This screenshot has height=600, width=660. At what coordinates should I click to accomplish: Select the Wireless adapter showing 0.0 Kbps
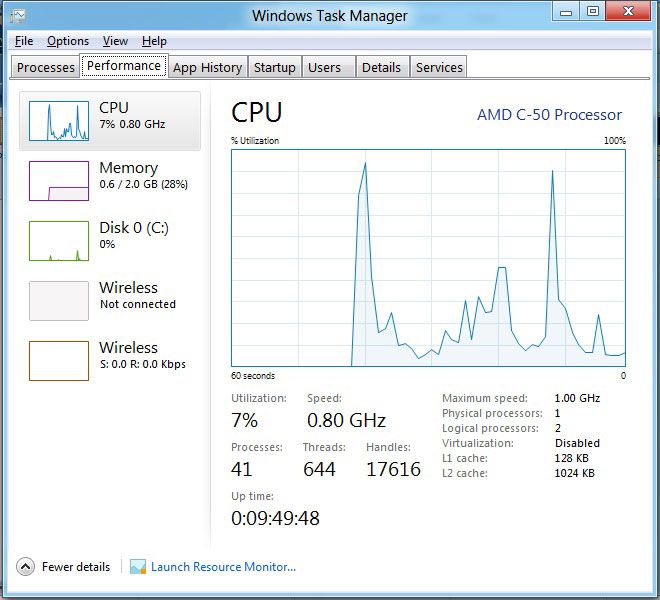[x=59, y=361]
